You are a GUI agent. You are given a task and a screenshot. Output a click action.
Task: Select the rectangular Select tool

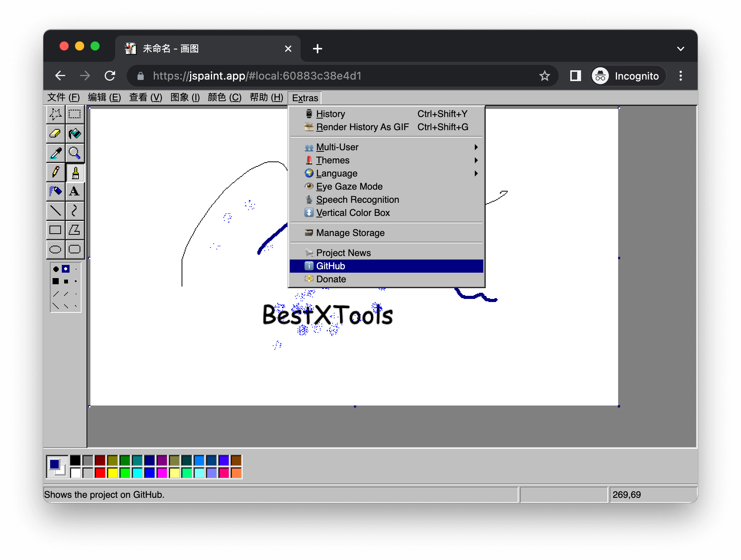[x=75, y=114]
